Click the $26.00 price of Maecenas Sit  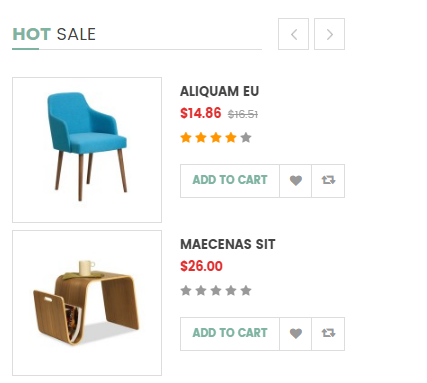pos(201,266)
